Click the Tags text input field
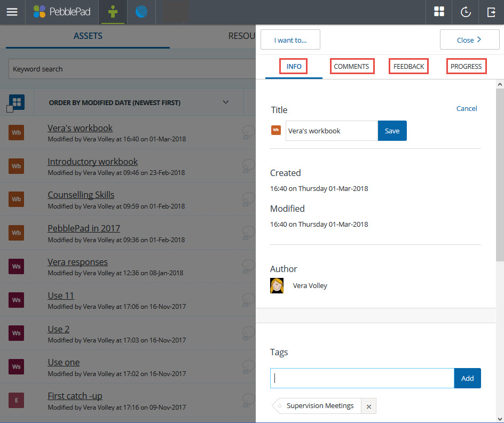 [x=362, y=378]
